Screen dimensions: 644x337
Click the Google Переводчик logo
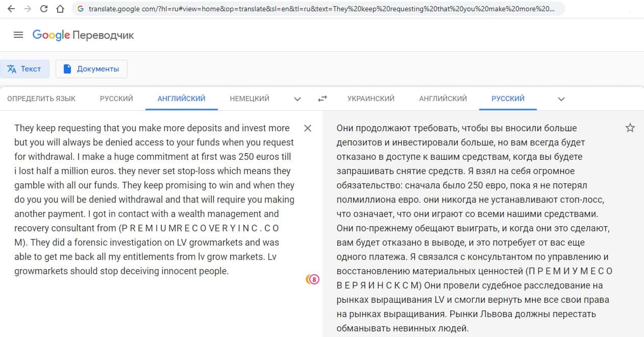[83, 35]
